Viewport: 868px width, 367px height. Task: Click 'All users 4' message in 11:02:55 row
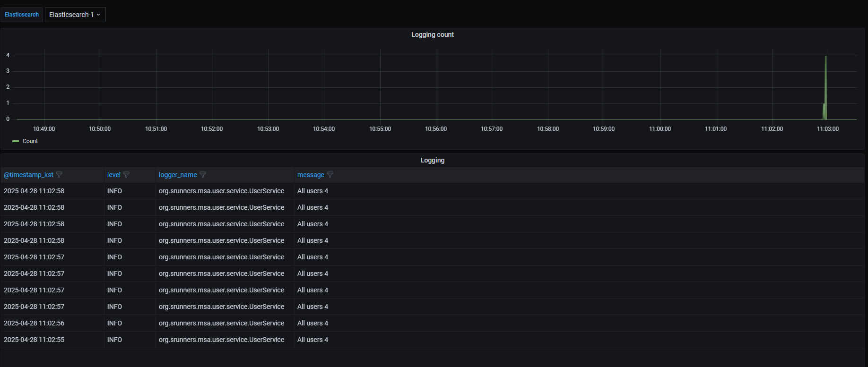(x=312, y=340)
